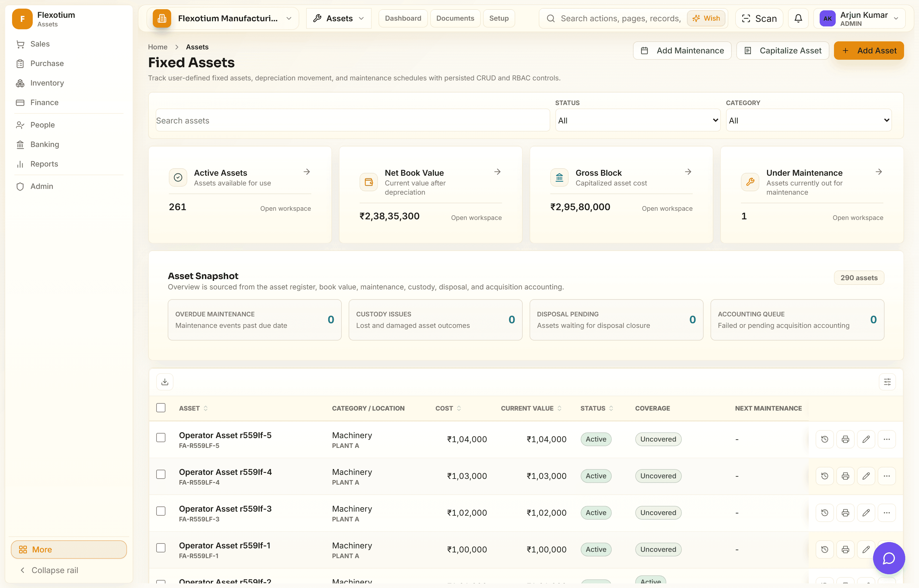This screenshot has height=588, width=919.
Task: Print Operator Asset r559lf-4 record
Action: click(x=845, y=476)
